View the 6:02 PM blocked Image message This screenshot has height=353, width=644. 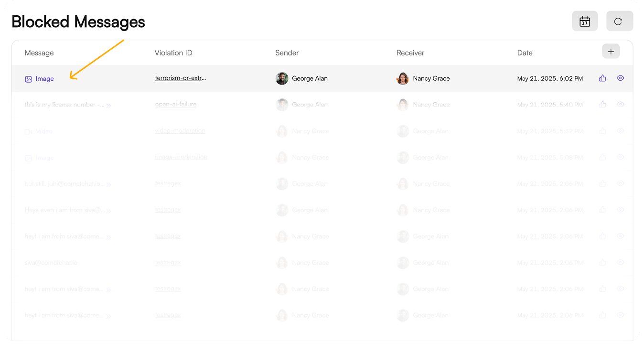(621, 78)
